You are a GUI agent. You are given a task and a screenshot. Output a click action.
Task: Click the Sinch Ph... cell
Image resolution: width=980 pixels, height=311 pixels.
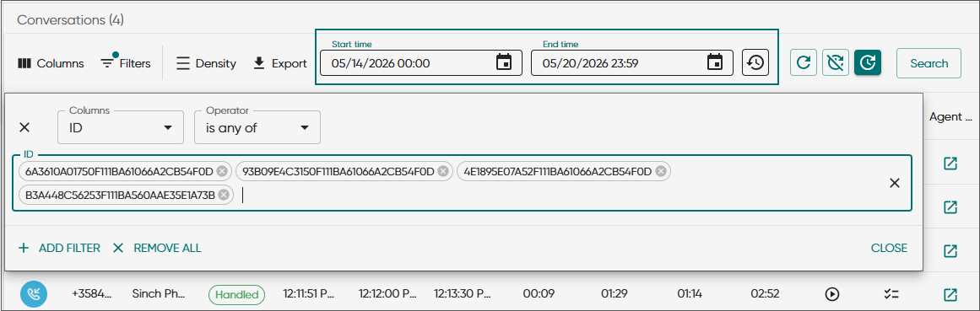pyautogui.click(x=159, y=293)
